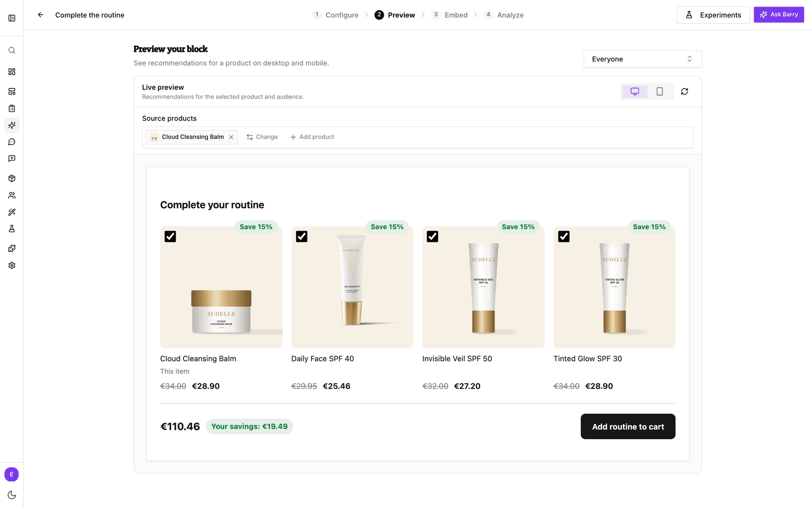Image resolution: width=812 pixels, height=508 pixels.
Task: Open the chat bubble icon in sidebar
Action: click(12, 142)
